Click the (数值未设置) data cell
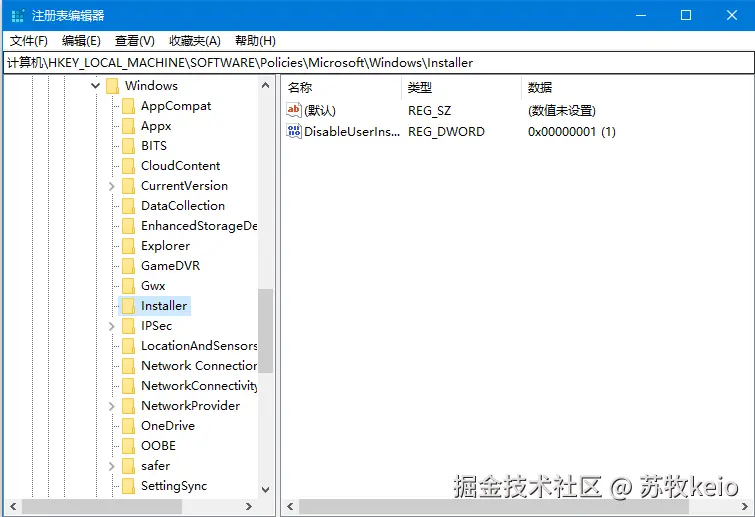The width and height of the screenshot is (755, 517). click(x=561, y=111)
